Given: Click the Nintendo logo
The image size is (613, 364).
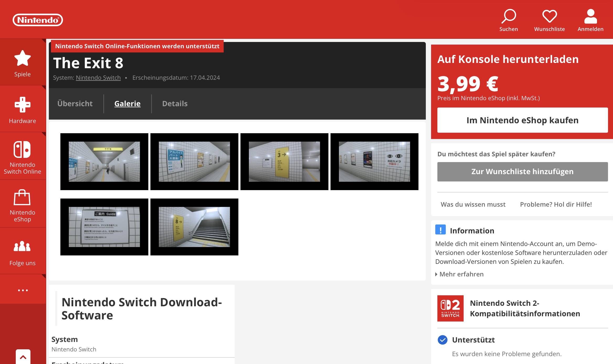Looking at the screenshot, I should pos(38,20).
